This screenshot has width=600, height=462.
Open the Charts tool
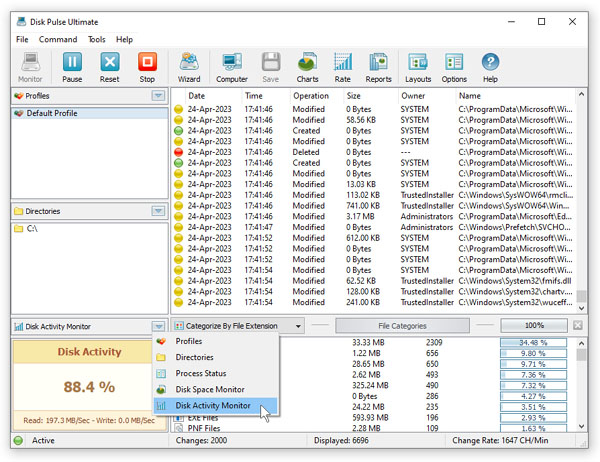(307, 67)
